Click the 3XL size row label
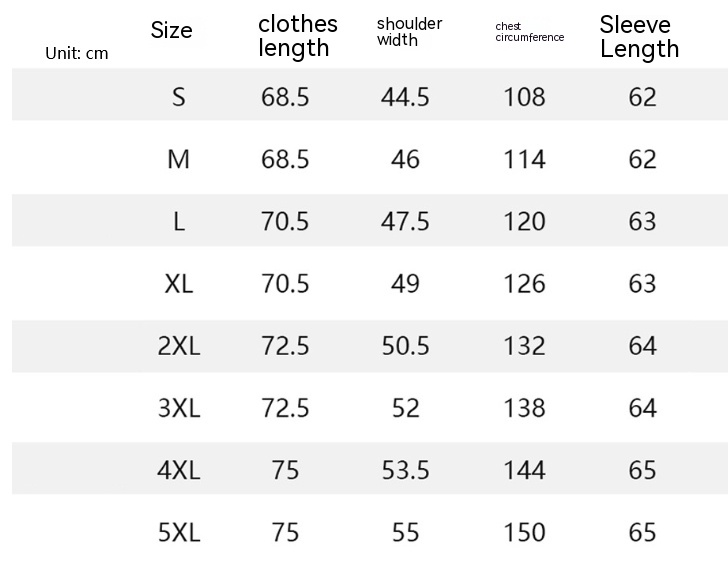Screen dimensions: 728x561 pyautogui.click(x=179, y=408)
